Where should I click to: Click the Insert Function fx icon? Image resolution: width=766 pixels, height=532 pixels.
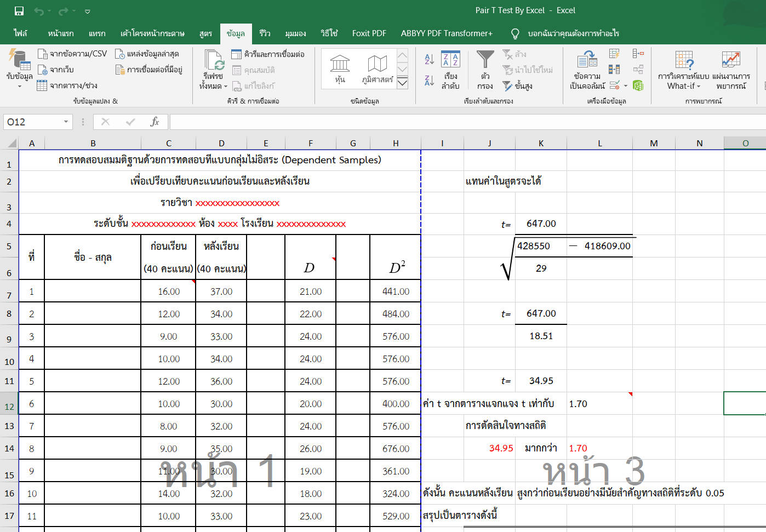pos(155,122)
